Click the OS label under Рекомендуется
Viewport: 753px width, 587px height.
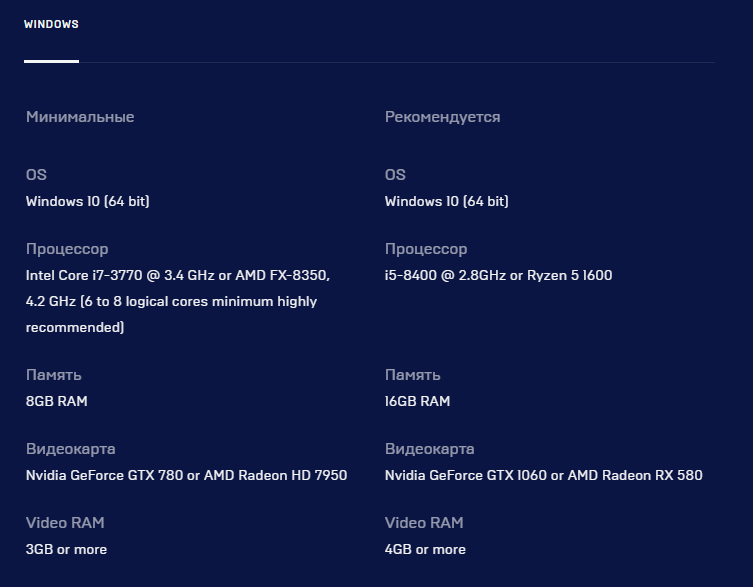click(395, 174)
